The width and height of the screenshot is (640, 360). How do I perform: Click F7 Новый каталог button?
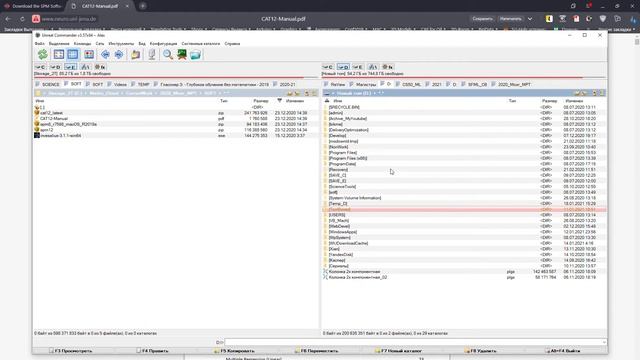pyautogui.click(x=398, y=351)
